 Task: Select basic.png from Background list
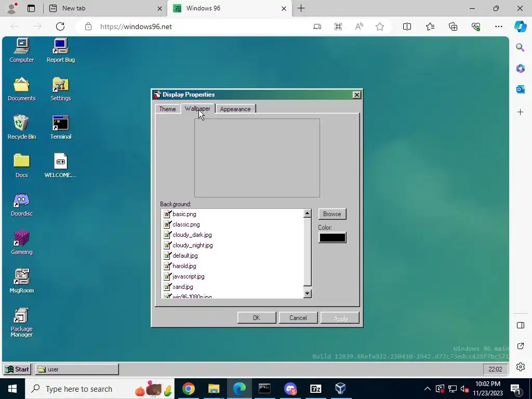click(233, 214)
